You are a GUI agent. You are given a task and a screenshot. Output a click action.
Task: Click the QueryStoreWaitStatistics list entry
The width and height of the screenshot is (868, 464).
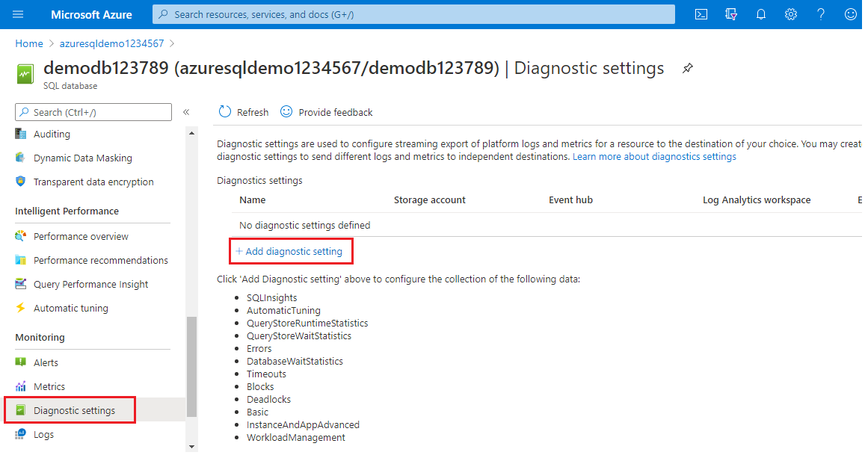(299, 335)
